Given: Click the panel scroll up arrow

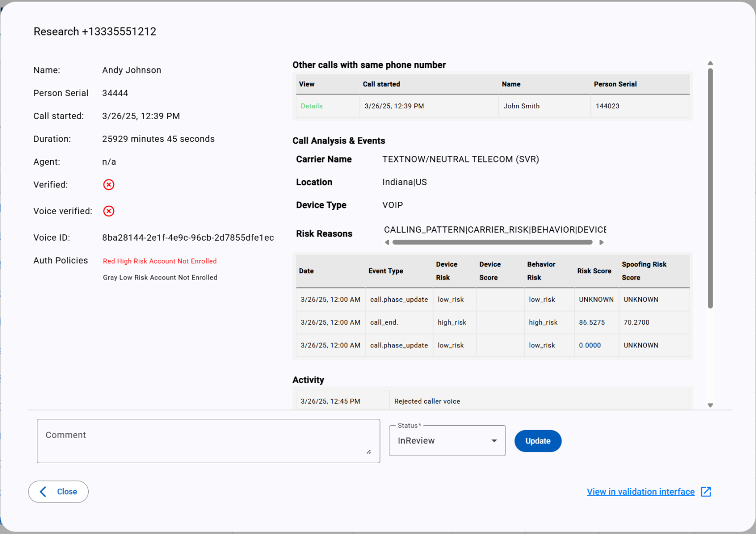Looking at the screenshot, I should point(710,63).
